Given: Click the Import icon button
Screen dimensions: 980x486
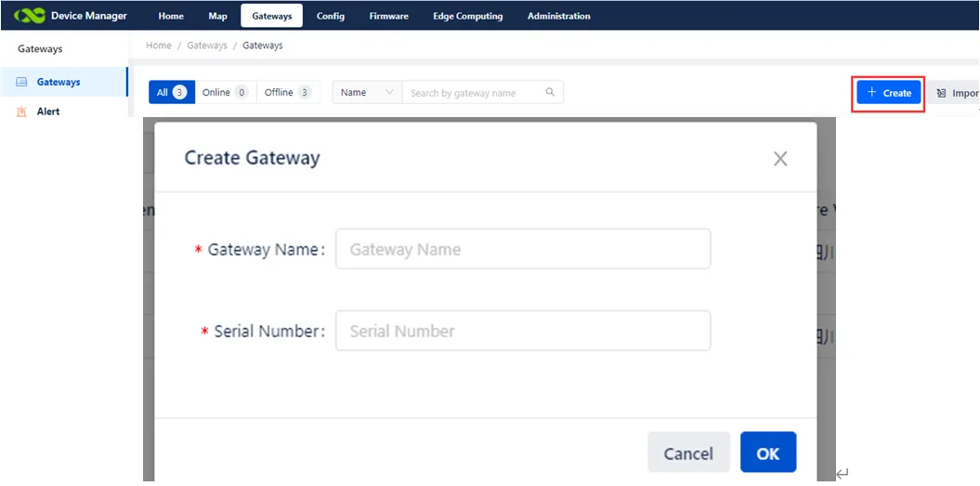Looking at the screenshot, I should 941,93.
